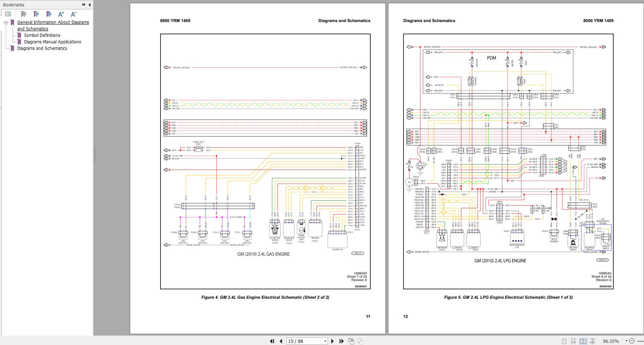The image size is (644, 345).
Task: Go to the last page
Action: tap(341, 341)
